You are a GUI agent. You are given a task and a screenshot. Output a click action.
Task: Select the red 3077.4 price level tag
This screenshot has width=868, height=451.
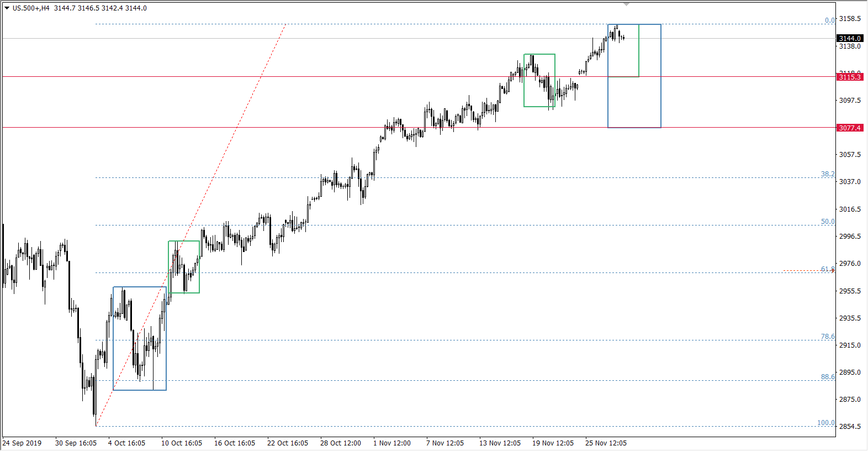[x=849, y=128]
